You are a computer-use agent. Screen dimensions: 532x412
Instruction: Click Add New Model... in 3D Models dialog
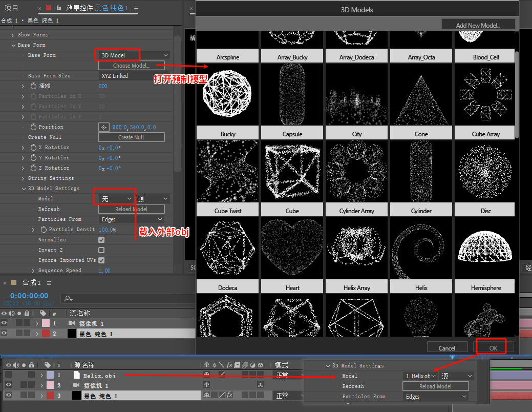click(478, 25)
